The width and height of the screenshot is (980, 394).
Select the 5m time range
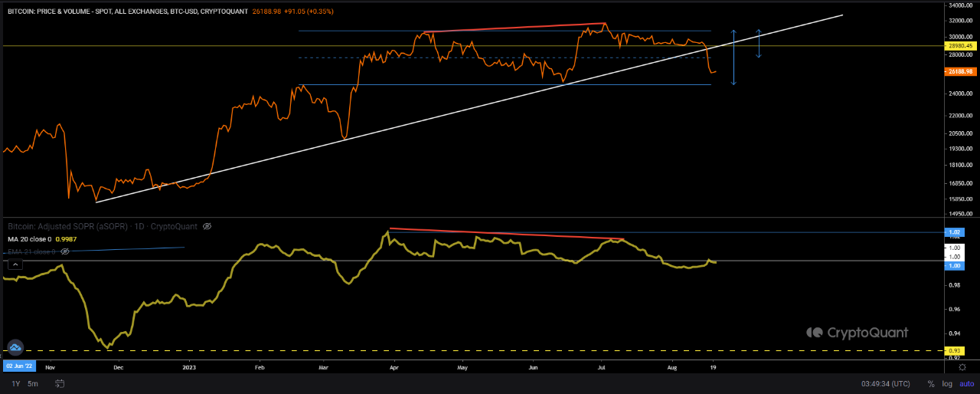(33, 383)
